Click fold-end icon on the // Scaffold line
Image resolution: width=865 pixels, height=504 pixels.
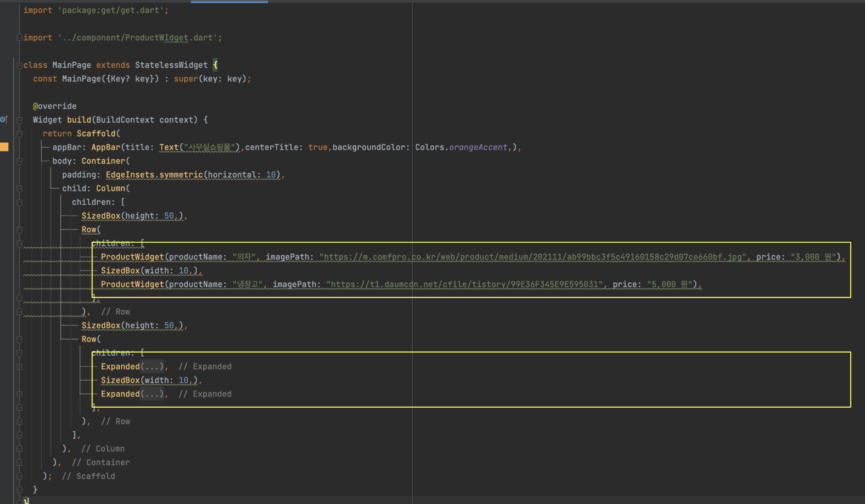click(x=19, y=476)
